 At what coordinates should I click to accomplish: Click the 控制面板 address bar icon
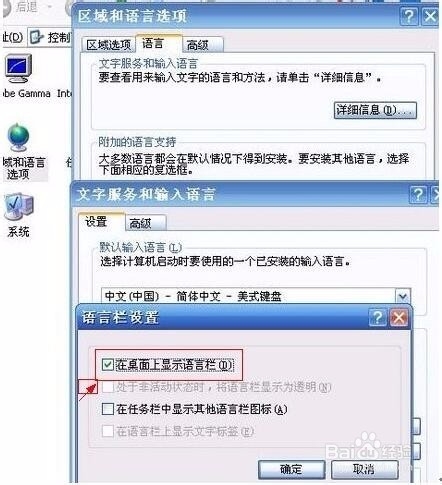click(x=36, y=37)
